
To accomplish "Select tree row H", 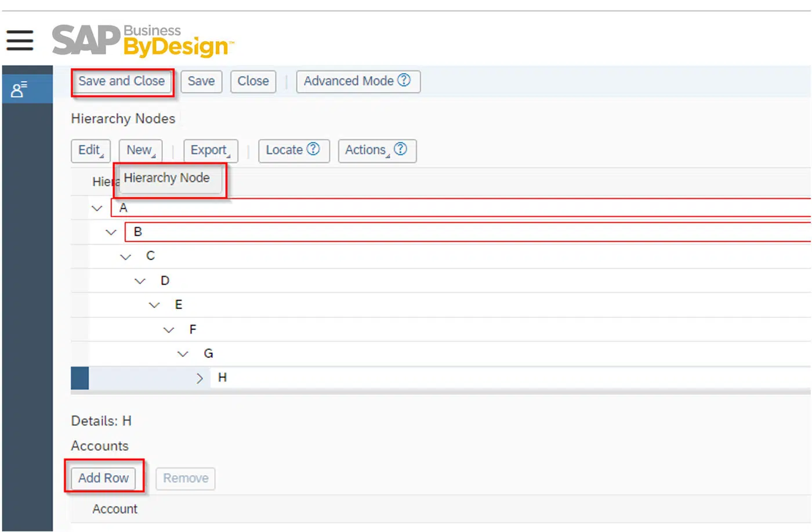I will 441,378.
